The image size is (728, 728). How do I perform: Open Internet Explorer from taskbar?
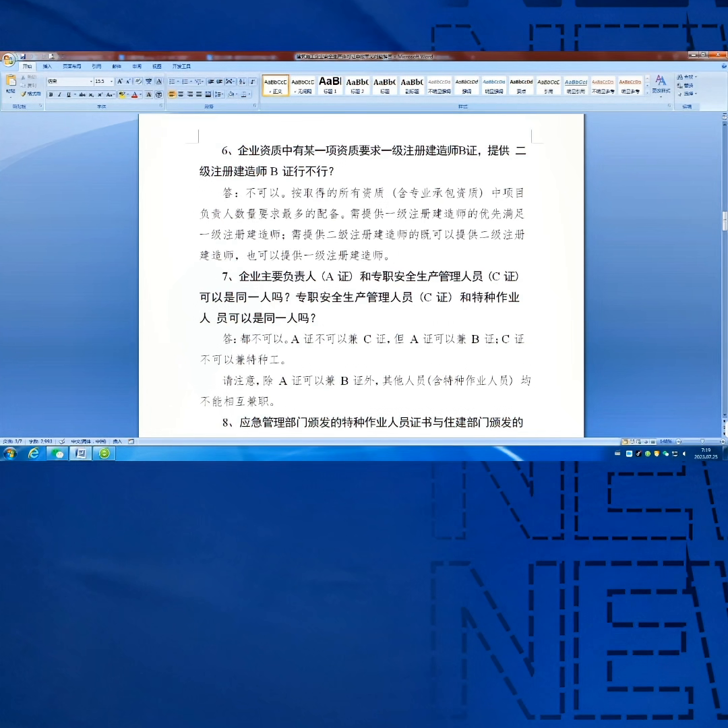34,454
